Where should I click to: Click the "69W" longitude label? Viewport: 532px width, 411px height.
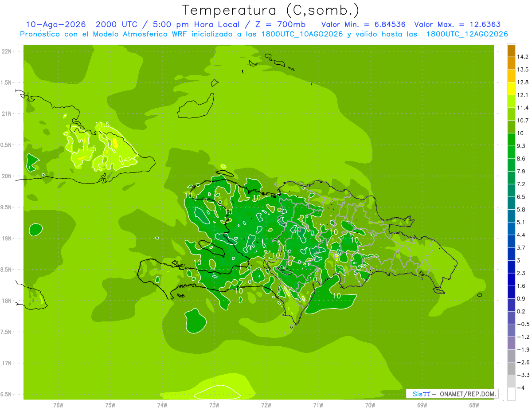pyautogui.click(x=422, y=405)
